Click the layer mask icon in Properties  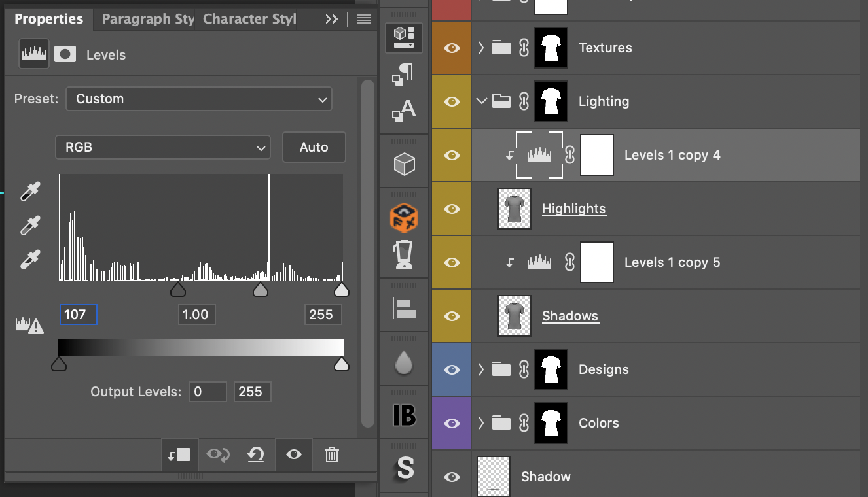coord(65,55)
